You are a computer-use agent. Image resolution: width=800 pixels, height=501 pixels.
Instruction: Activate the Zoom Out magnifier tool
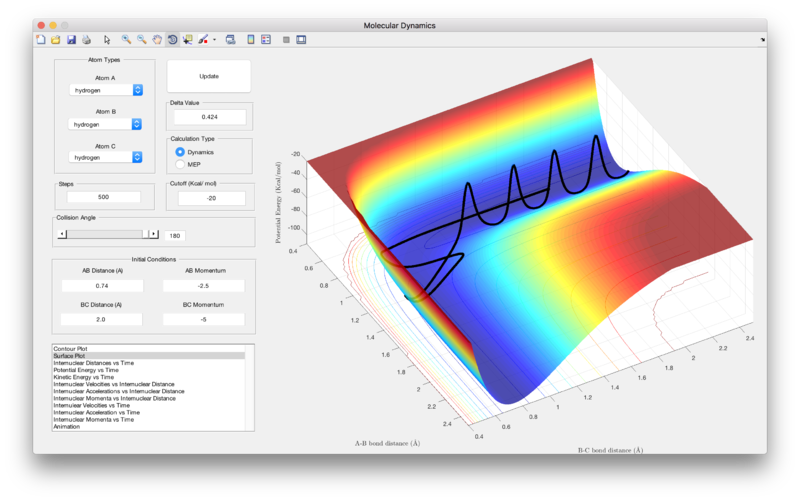(x=141, y=40)
